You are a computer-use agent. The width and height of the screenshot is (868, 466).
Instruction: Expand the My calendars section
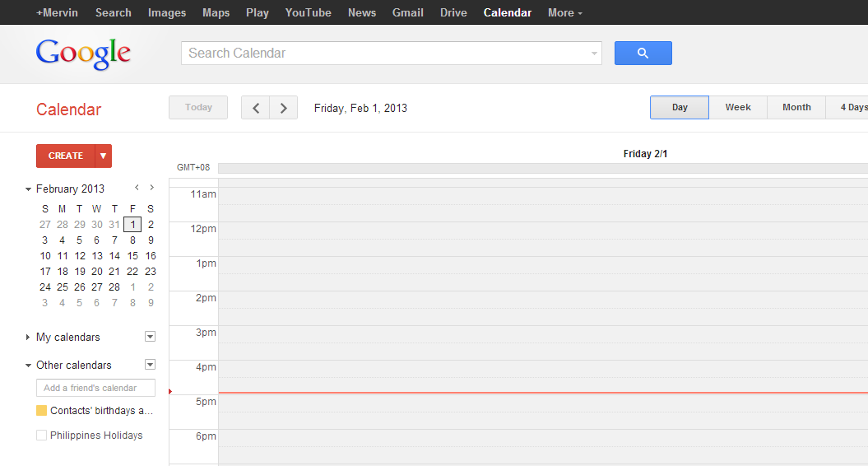click(28, 337)
